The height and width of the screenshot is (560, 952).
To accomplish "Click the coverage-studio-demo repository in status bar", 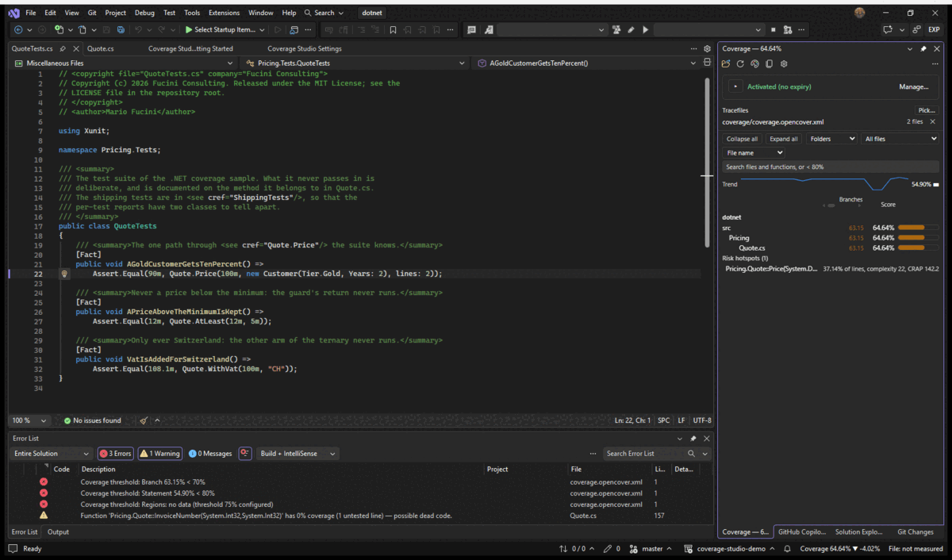I will (x=728, y=549).
